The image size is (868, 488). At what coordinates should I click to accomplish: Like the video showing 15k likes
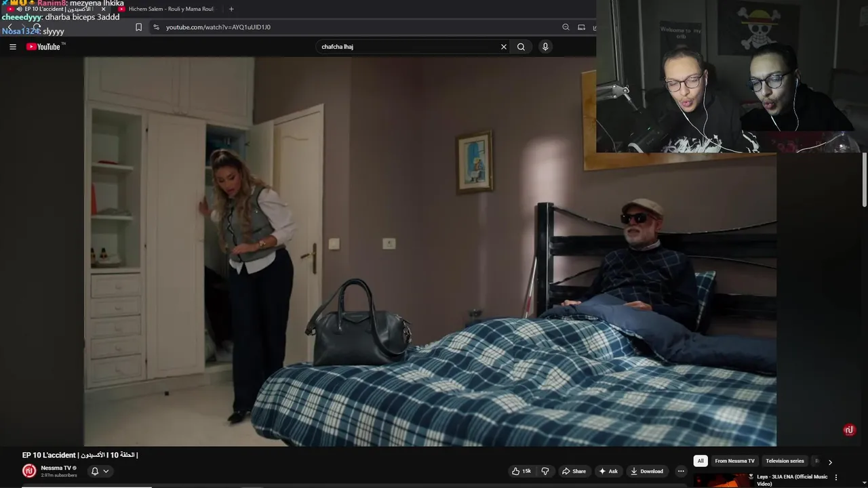[x=521, y=471]
